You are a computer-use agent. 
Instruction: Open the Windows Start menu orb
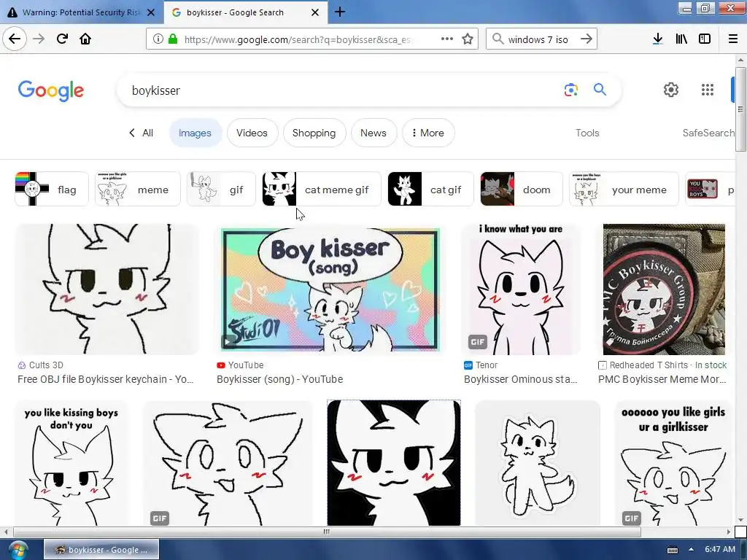tap(18, 550)
